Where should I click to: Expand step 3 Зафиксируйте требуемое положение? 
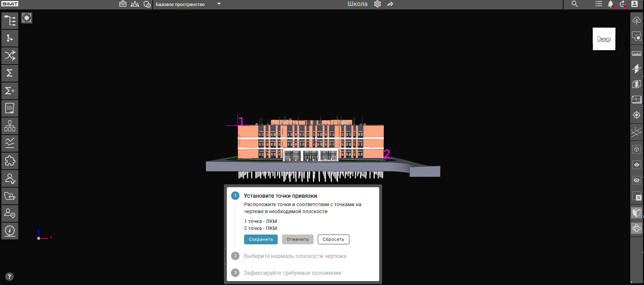coord(292,273)
